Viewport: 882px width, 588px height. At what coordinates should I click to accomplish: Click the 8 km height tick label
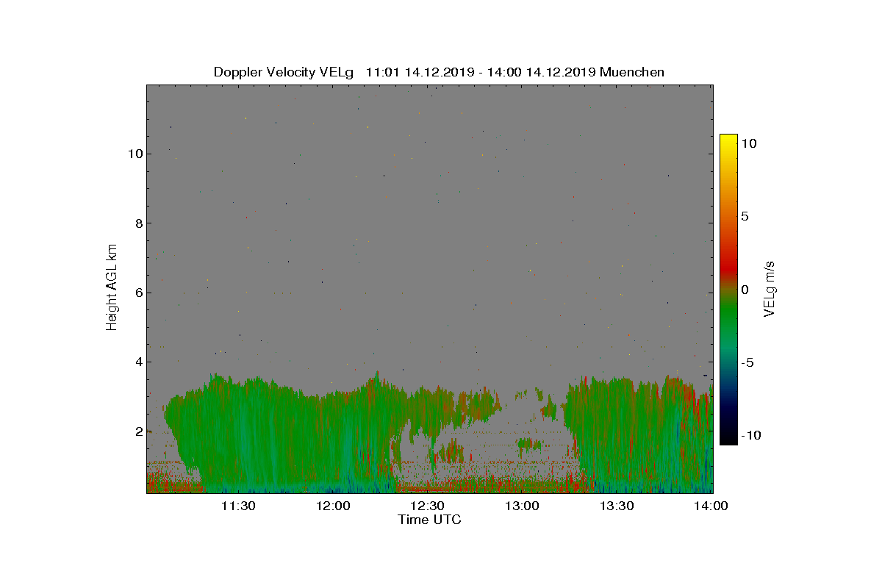pos(138,223)
